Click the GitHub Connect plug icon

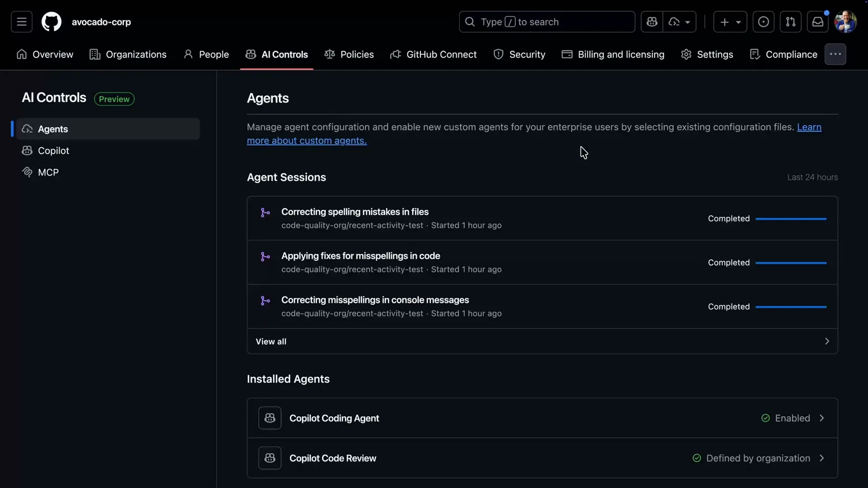pos(395,54)
